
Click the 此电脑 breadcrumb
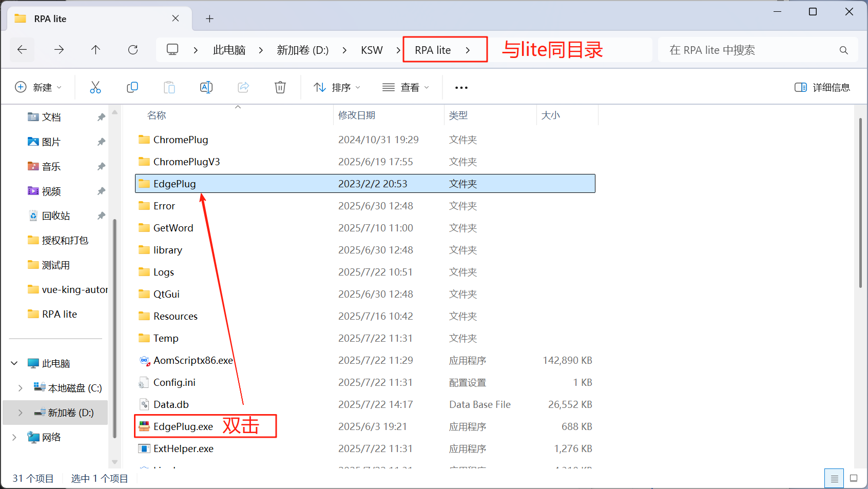pyautogui.click(x=229, y=50)
